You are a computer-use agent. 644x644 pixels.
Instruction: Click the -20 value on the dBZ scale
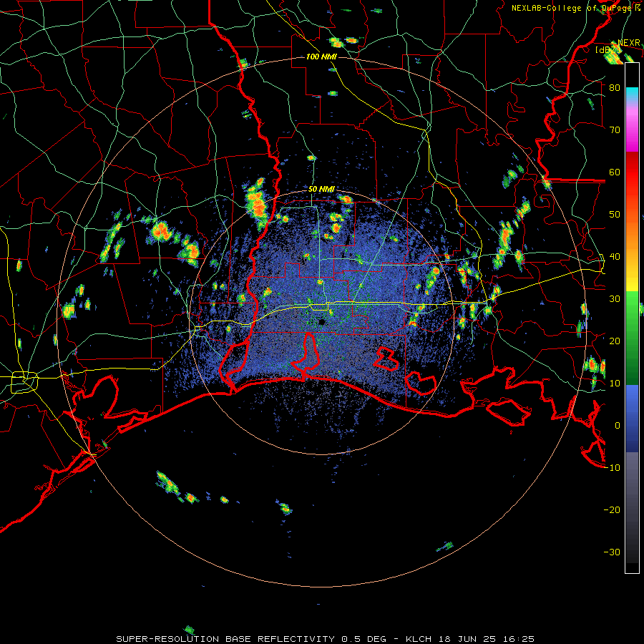pos(612,510)
